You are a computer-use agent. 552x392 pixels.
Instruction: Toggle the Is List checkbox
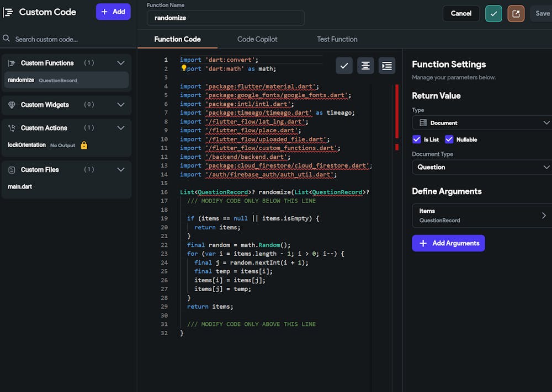pyautogui.click(x=417, y=139)
